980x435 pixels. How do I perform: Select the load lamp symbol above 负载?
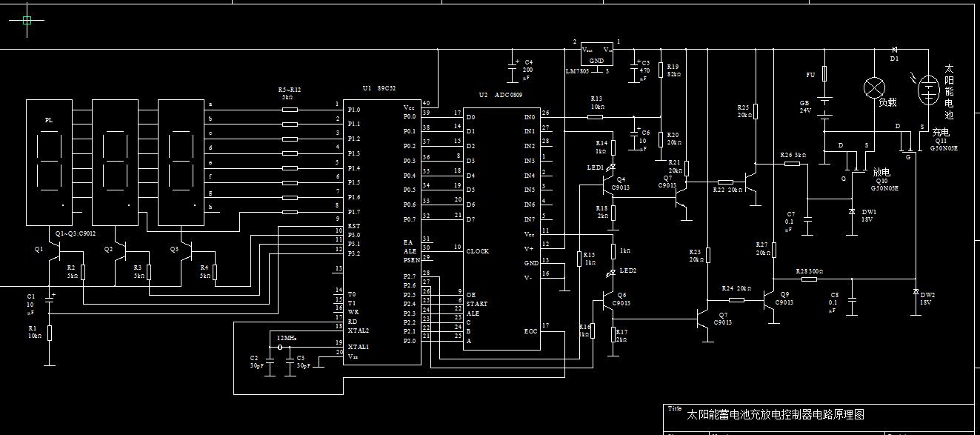[x=875, y=87]
